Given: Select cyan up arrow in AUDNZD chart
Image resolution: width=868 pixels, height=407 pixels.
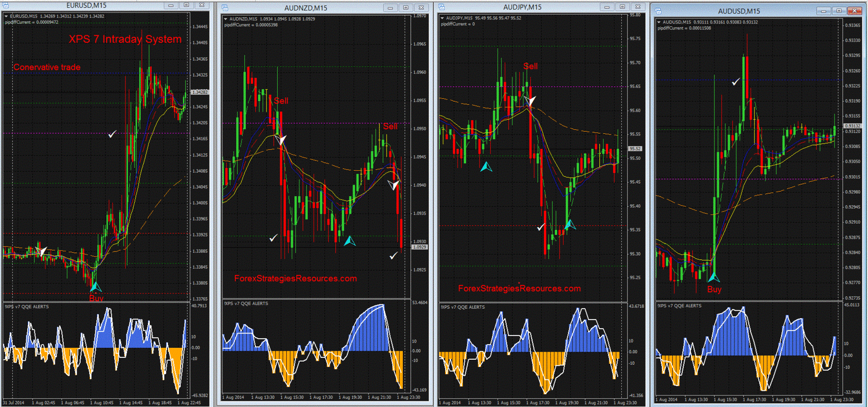Looking at the screenshot, I should (350, 240).
